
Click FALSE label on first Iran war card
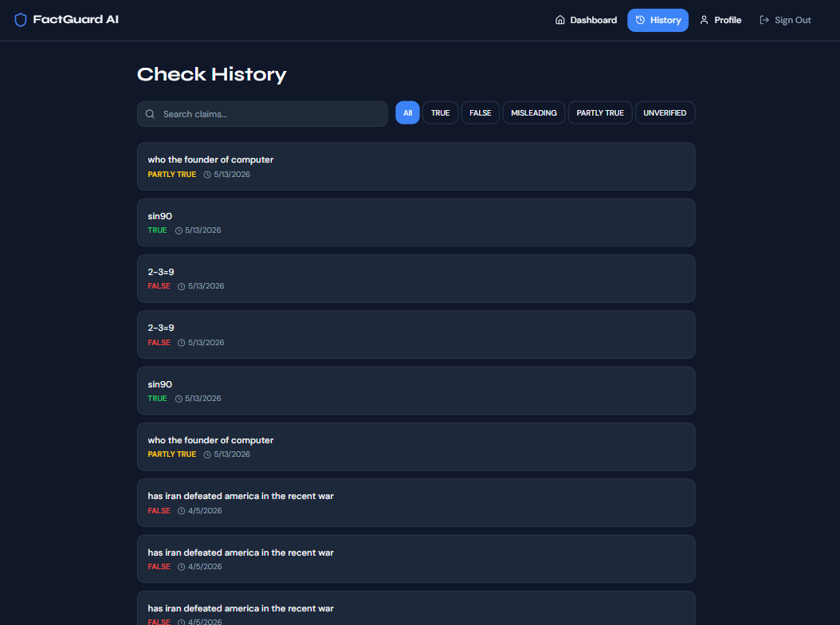click(159, 511)
